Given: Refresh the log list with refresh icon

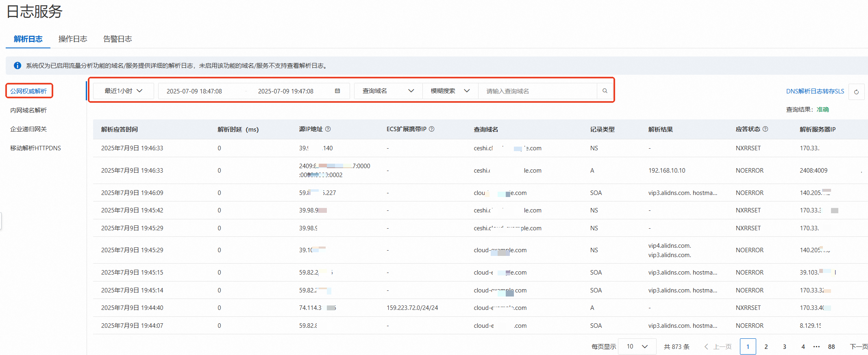Looking at the screenshot, I should (x=856, y=92).
